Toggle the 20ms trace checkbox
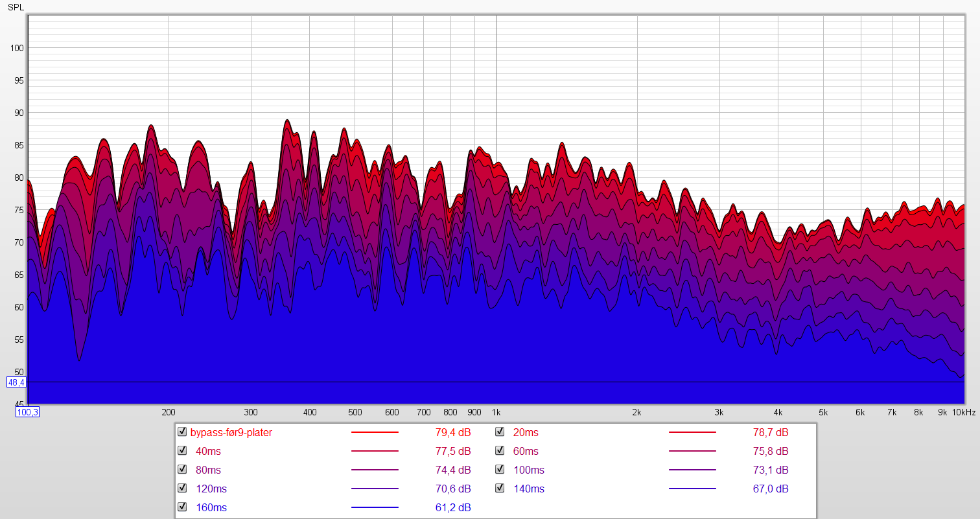 coord(500,432)
